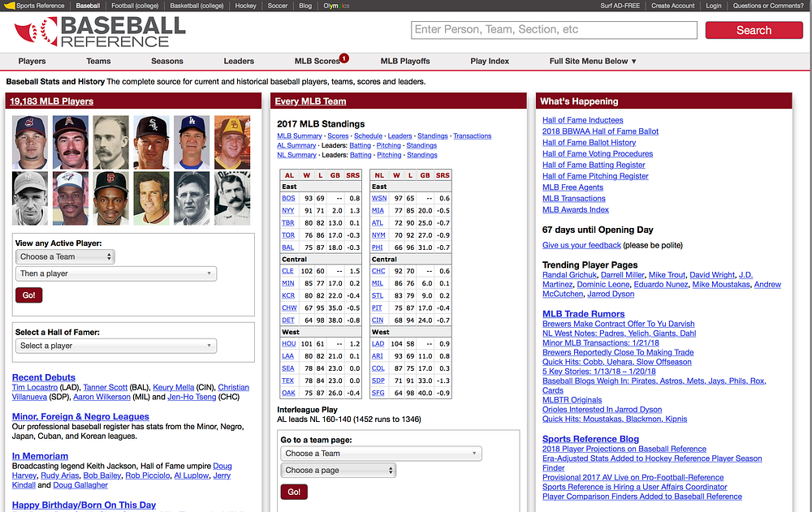Open Orioles Interested In Jarrod Dyson
Image resolution: width=812 pixels, height=512 pixels.
click(x=602, y=410)
